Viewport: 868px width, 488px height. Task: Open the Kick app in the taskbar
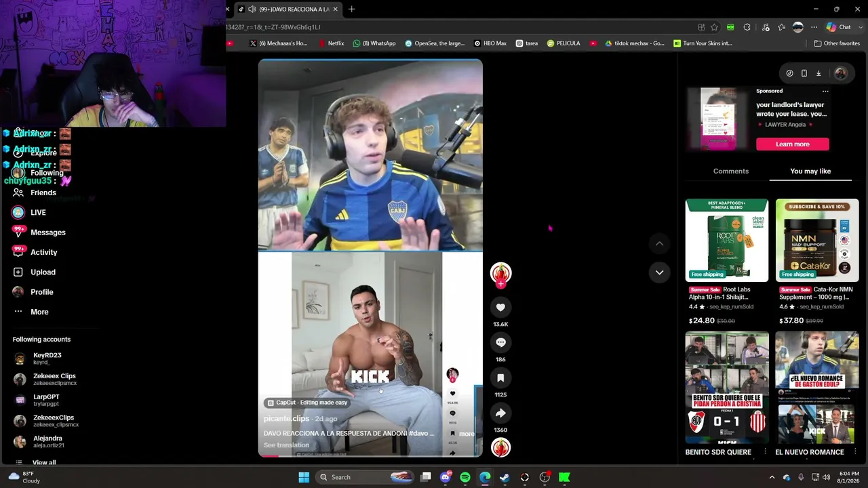coord(564,477)
